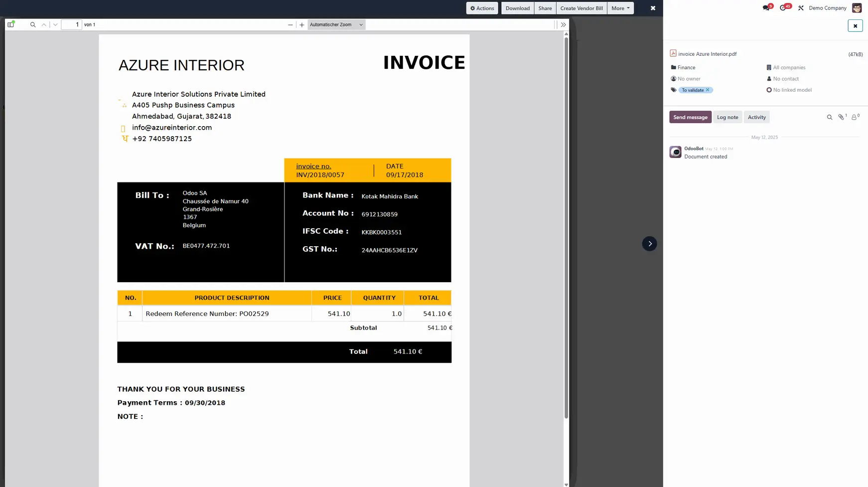This screenshot has width=868, height=487.
Task: Click the tags icon
Action: point(674,90)
